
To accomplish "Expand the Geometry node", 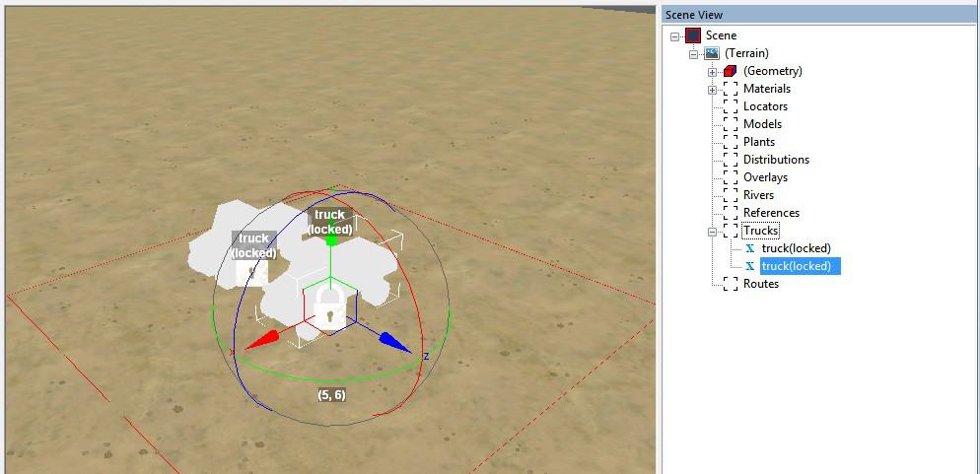I will 712,71.
